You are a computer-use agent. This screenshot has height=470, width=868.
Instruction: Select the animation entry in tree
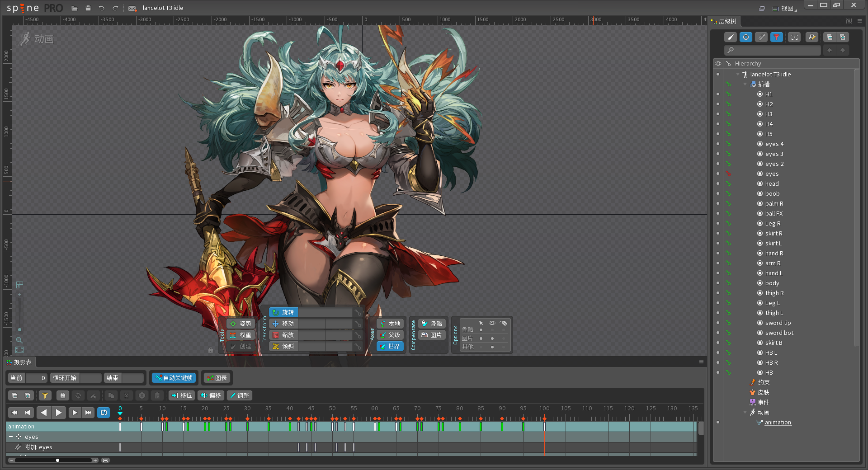pyautogui.click(x=778, y=422)
